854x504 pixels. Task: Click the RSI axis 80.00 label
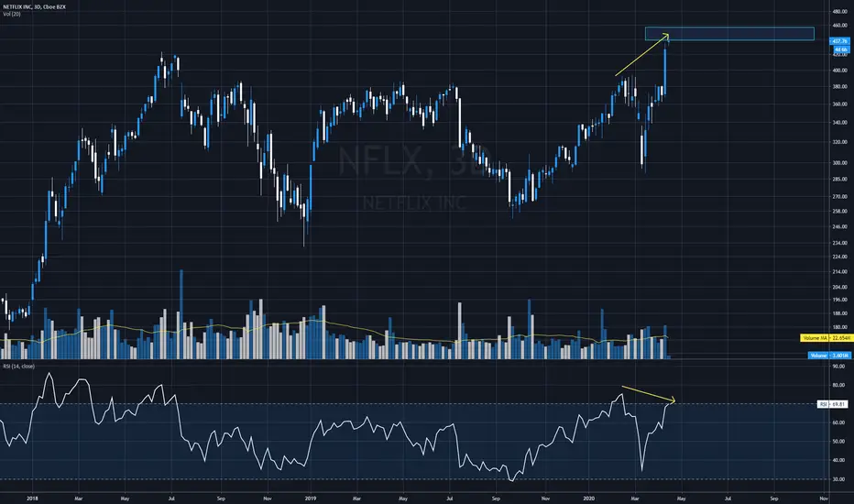point(838,385)
